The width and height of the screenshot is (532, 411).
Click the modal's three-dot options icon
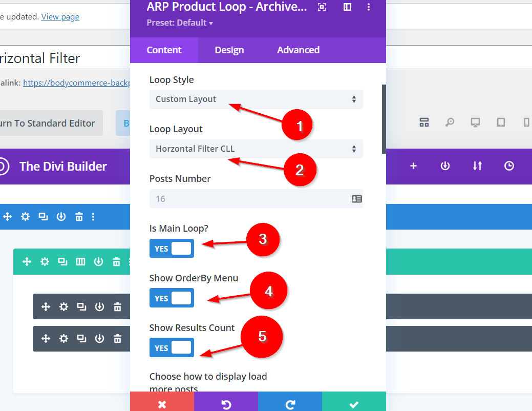pyautogui.click(x=369, y=7)
